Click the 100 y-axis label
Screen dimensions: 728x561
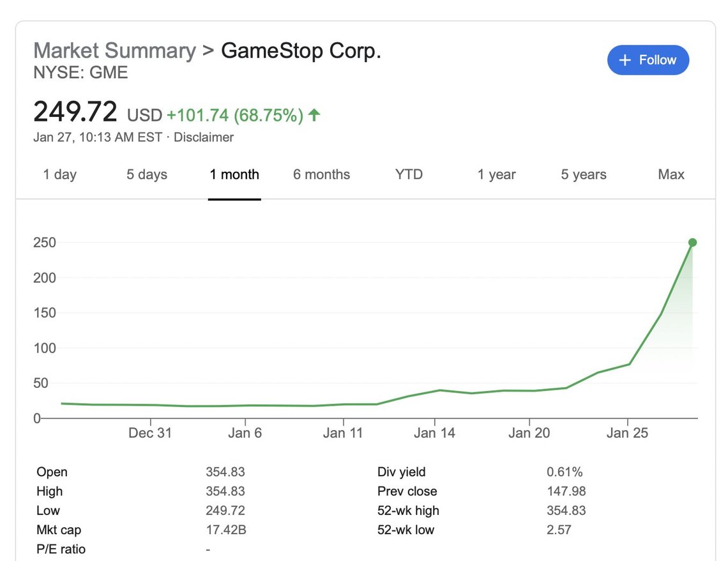tap(45, 348)
